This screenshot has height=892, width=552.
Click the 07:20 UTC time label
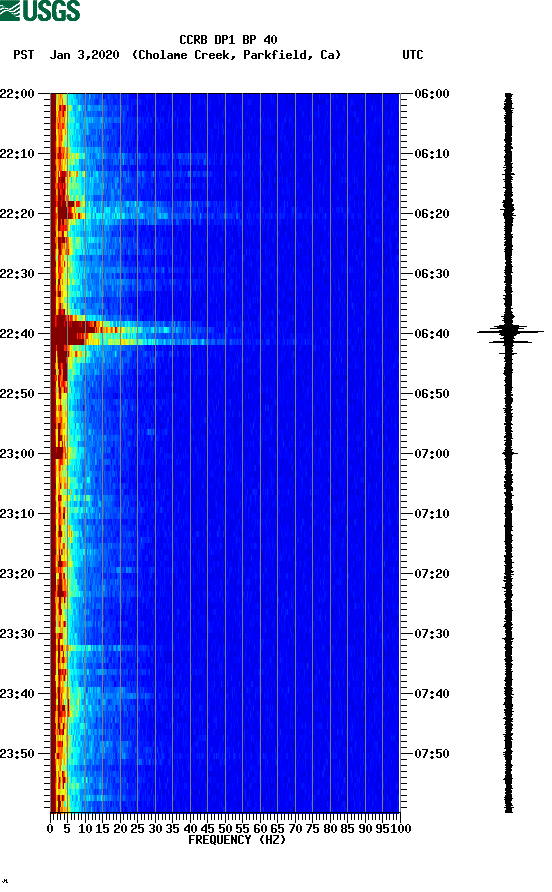[x=432, y=573]
